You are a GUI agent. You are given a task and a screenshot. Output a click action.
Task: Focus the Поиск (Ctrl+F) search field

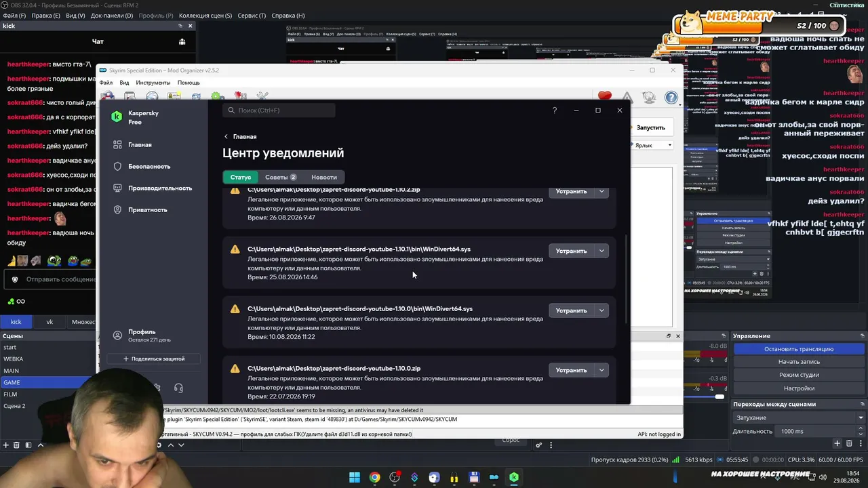click(x=280, y=110)
